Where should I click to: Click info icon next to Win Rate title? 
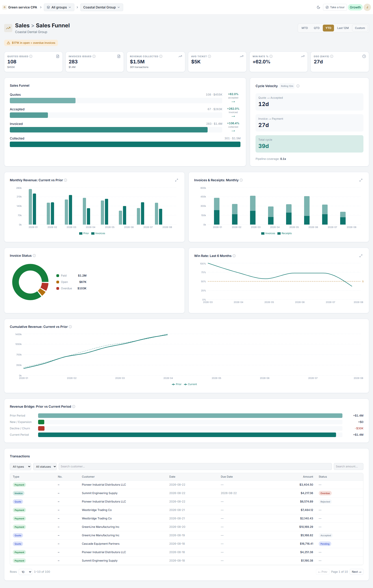(x=234, y=256)
